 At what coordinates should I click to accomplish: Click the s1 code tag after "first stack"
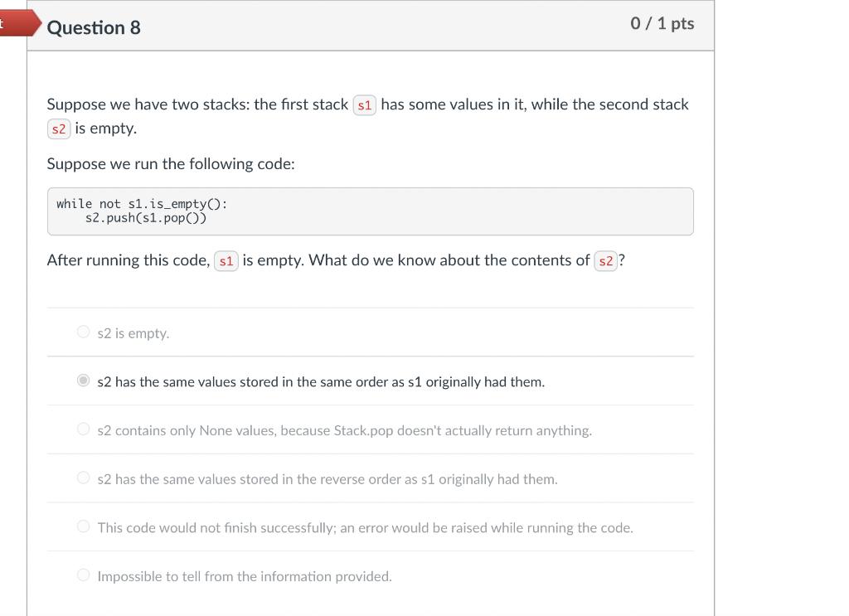[x=365, y=105]
